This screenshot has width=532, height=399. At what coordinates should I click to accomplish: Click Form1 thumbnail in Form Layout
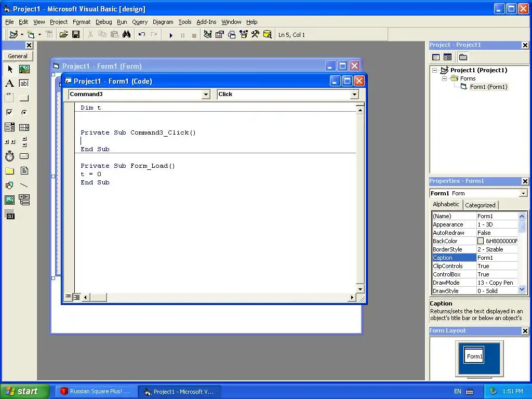point(474,355)
